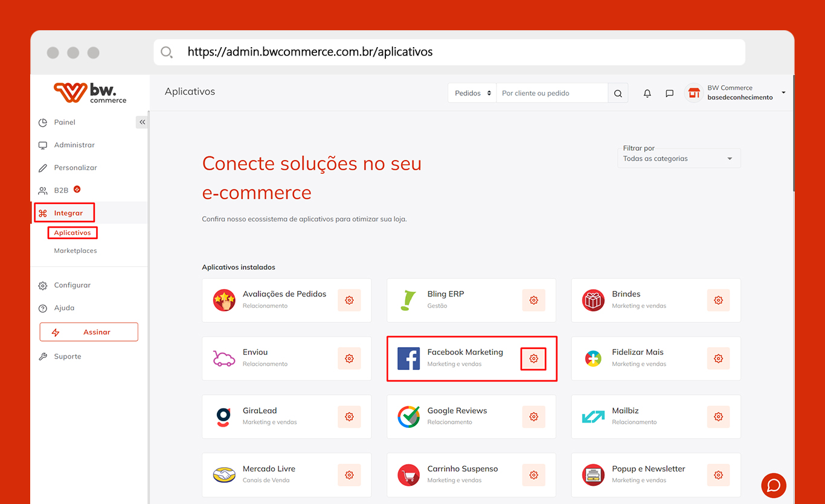Click the Mercado Livre app title

click(x=269, y=469)
